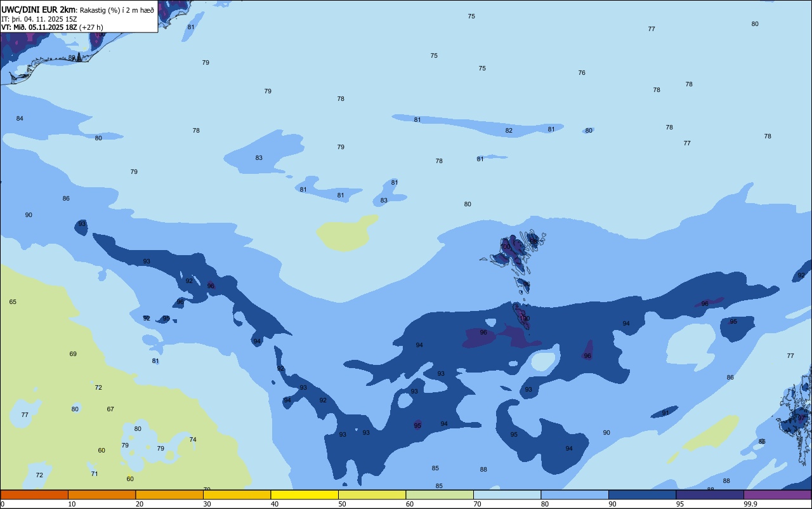812x509 pixels.
Task: Click the 60–70% light green legend swatch
Action: (x=440, y=494)
